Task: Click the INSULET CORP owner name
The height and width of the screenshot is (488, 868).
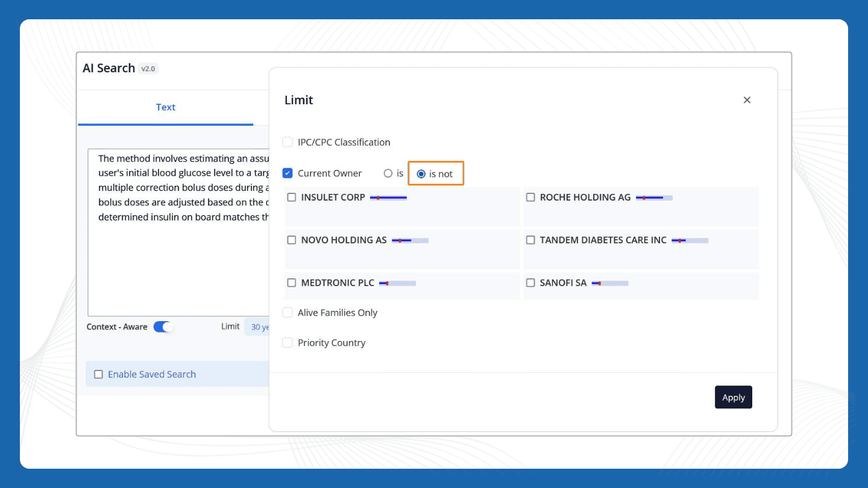Action: 333,197
